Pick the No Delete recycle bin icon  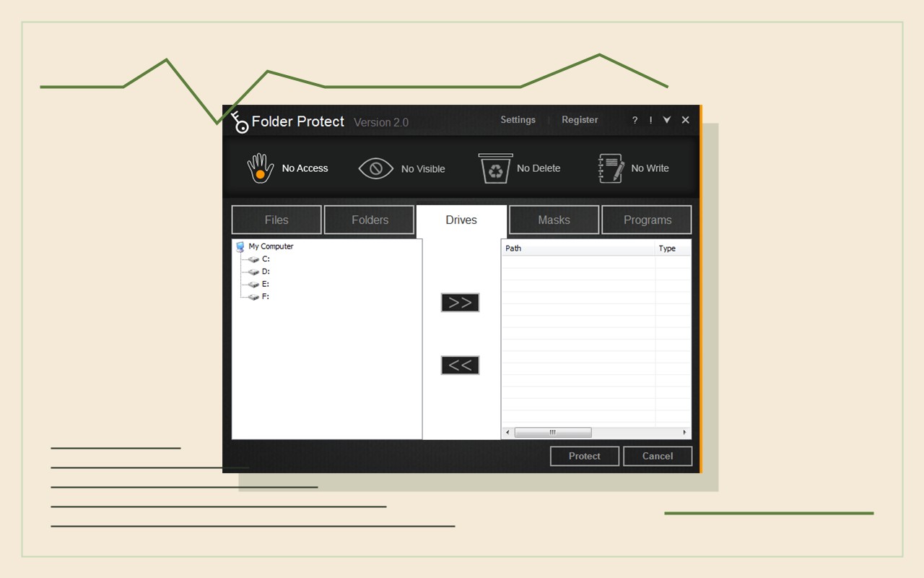coord(495,168)
